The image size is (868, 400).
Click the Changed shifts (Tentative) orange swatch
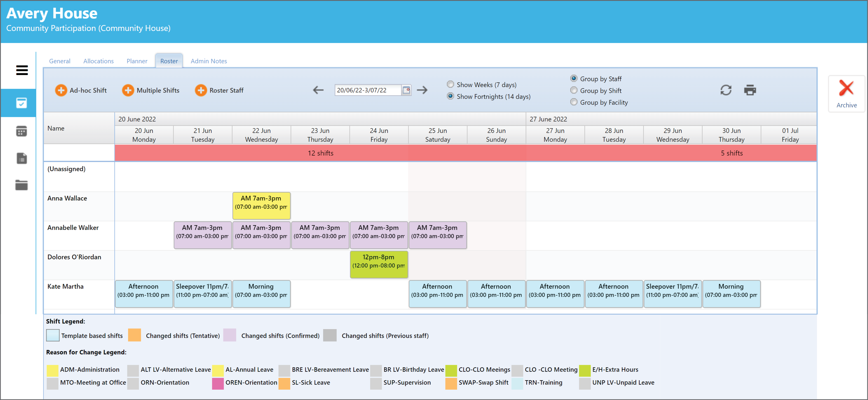tap(134, 335)
